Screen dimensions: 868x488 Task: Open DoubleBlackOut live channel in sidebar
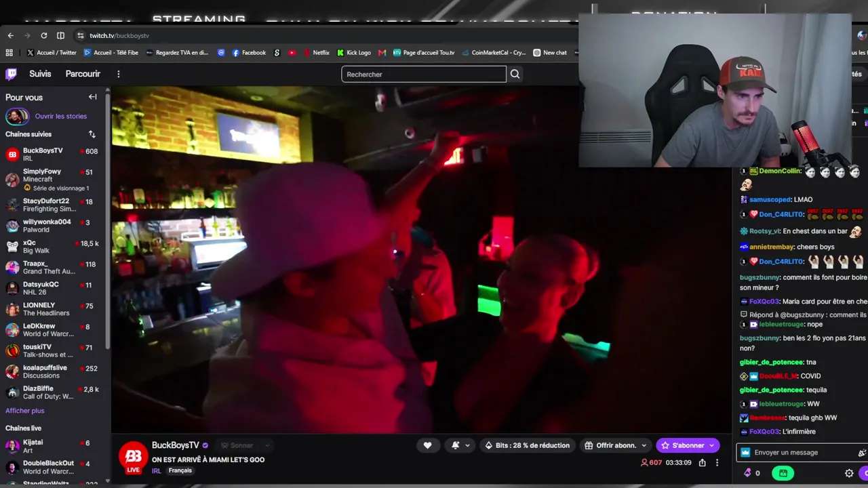click(x=52, y=467)
